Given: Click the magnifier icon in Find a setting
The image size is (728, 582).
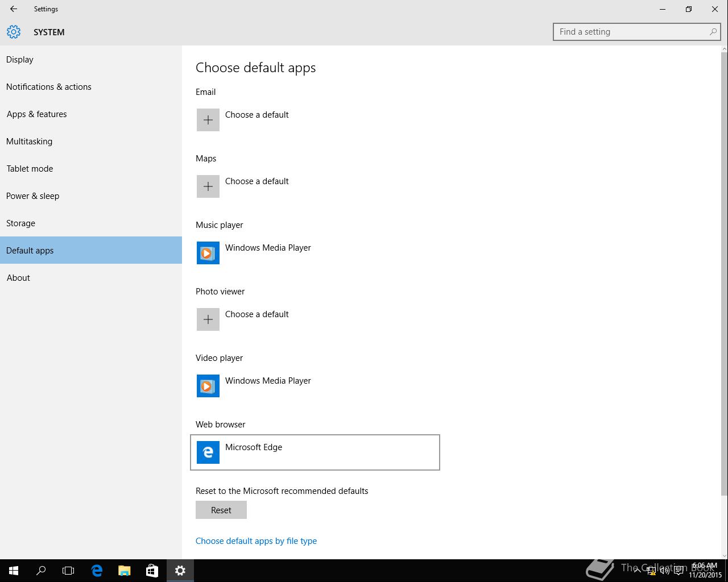Looking at the screenshot, I should click(713, 32).
